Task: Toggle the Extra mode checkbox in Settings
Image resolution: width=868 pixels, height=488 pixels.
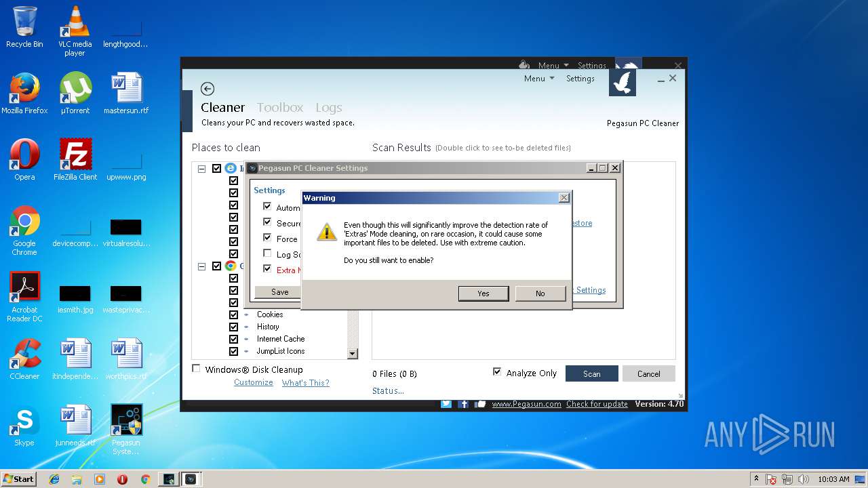Action: point(267,269)
